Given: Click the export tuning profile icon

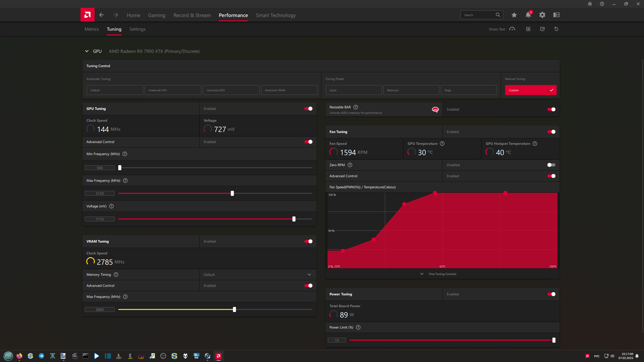Looking at the screenshot, I should (x=542, y=29).
